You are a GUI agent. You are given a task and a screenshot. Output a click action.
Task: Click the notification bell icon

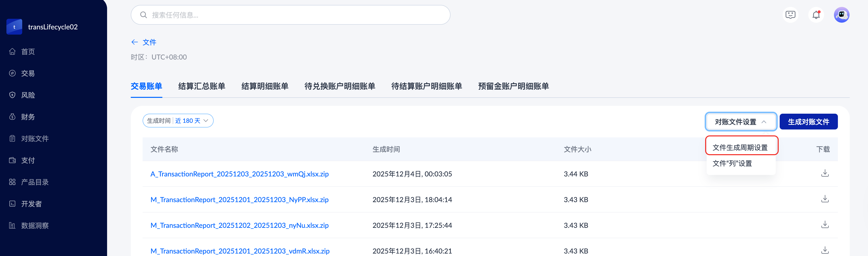(x=816, y=15)
